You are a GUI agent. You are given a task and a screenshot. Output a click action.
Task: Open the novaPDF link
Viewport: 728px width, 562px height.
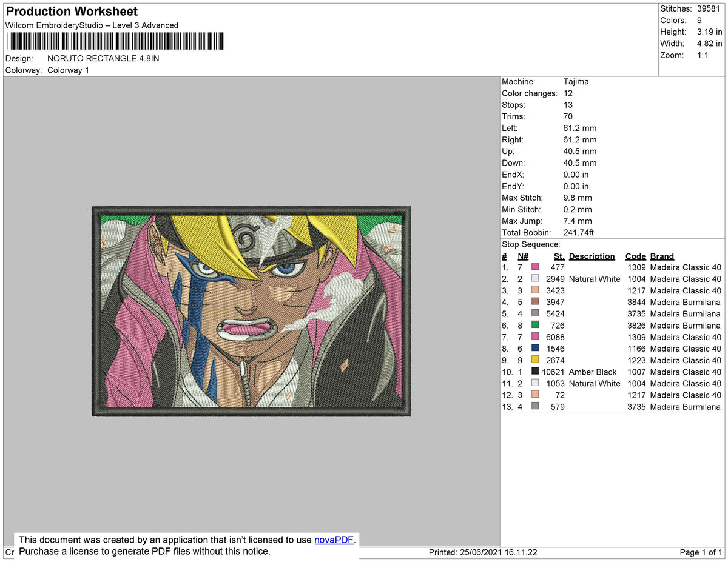coord(333,540)
